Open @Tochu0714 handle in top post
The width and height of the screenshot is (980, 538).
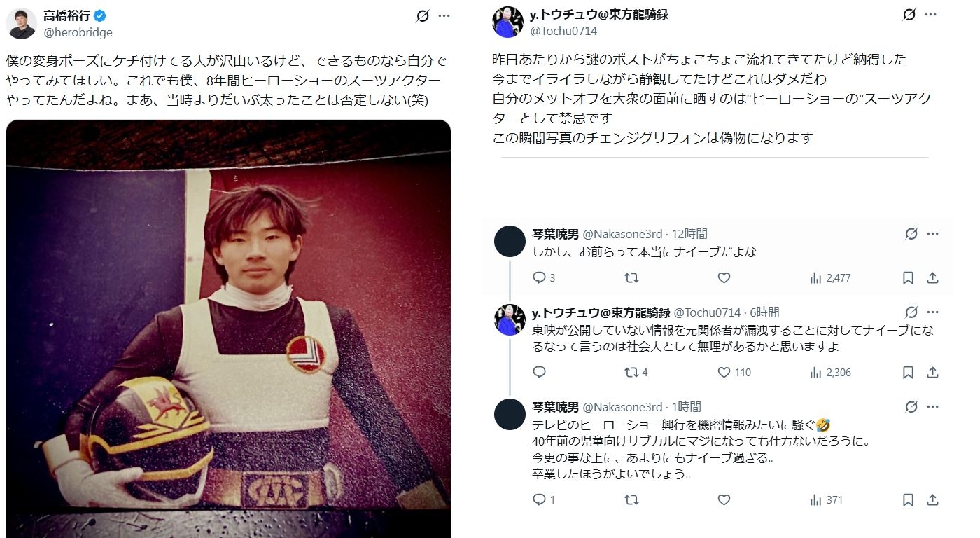[563, 31]
